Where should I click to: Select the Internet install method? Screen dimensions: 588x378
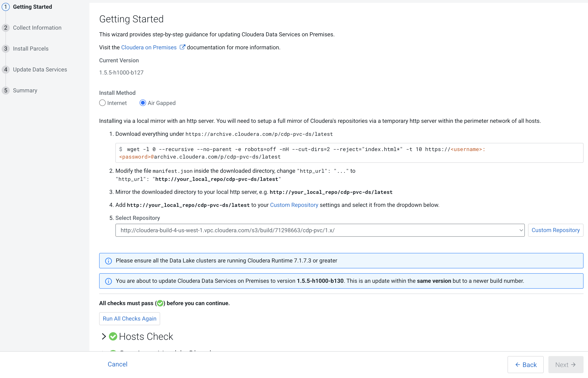pyautogui.click(x=102, y=103)
